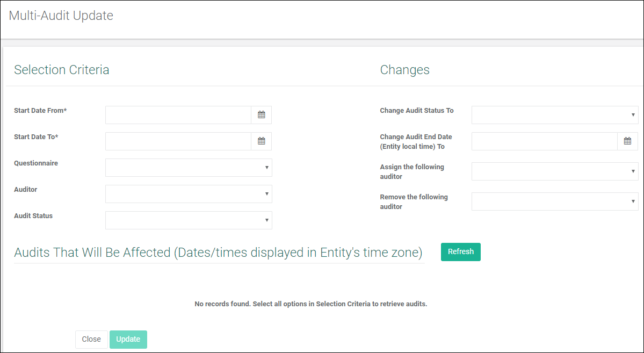Expand the Assign the following auditor dropdown

pos(632,171)
